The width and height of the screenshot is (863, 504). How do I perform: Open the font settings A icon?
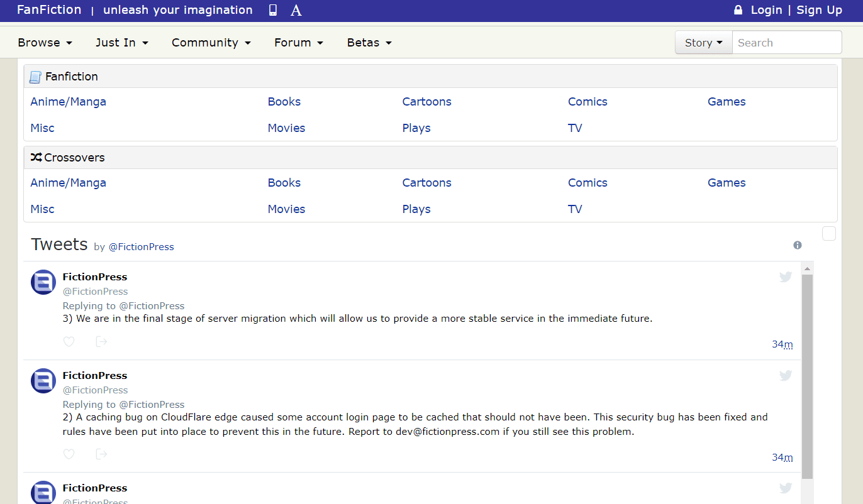[x=296, y=10]
